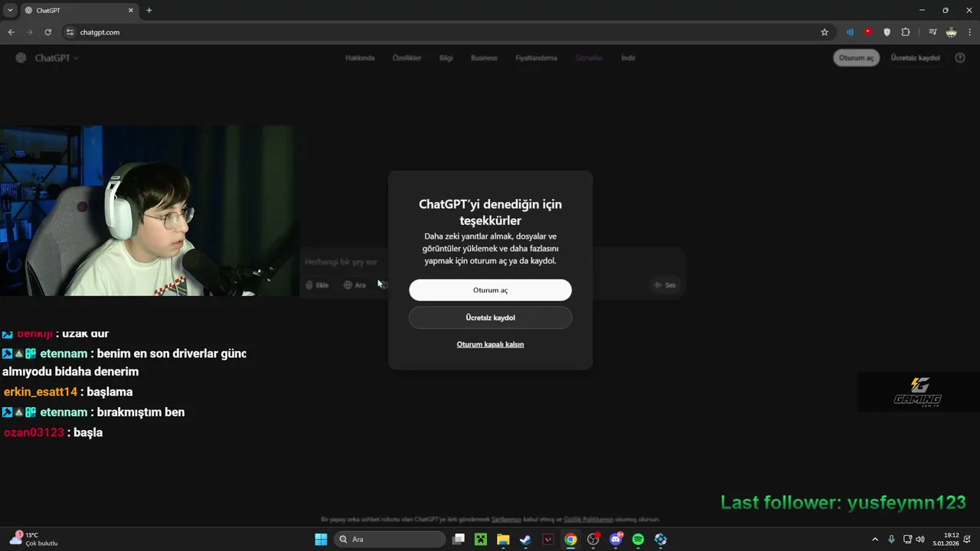Viewport: 980px width, 551px height.
Task: Open Minecraft from the taskbar
Action: (x=481, y=540)
